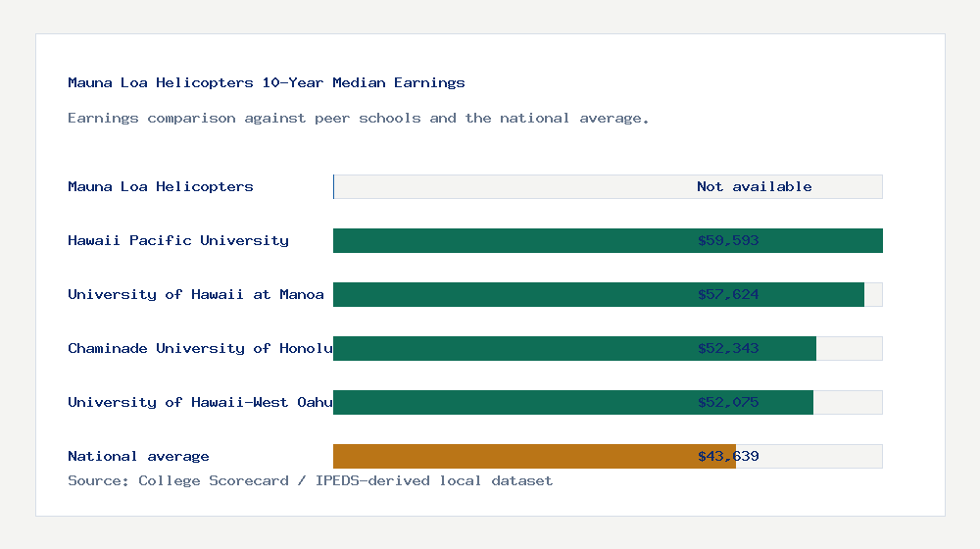The width and height of the screenshot is (980, 549).
Task: Click the $52,343 bar value
Action: pyautogui.click(x=728, y=348)
